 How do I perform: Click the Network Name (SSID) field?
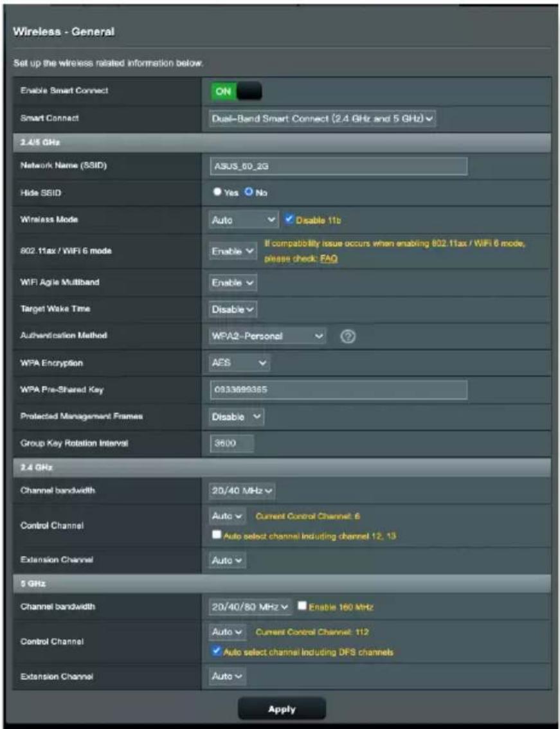click(339, 166)
